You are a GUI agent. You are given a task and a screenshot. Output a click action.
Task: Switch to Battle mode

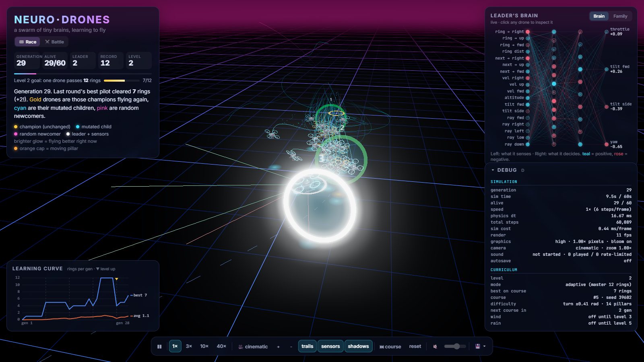(x=54, y=42)
